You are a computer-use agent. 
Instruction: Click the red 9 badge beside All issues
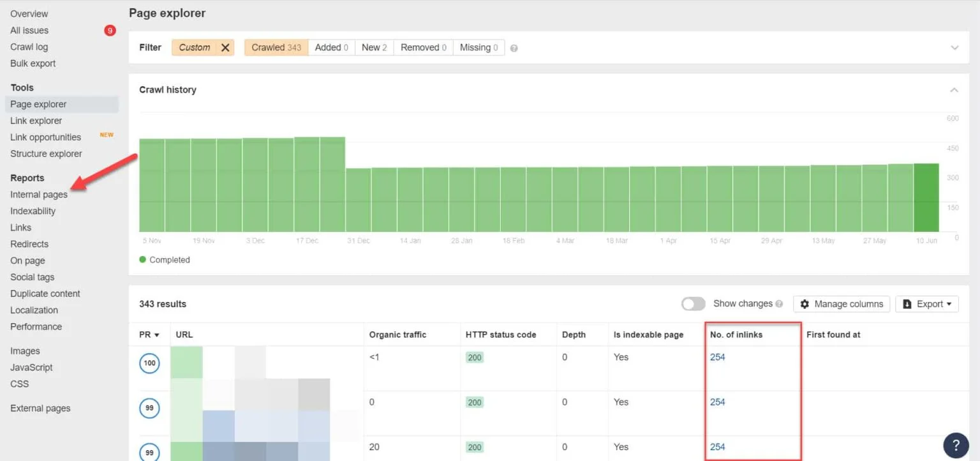tap(108, 30)
